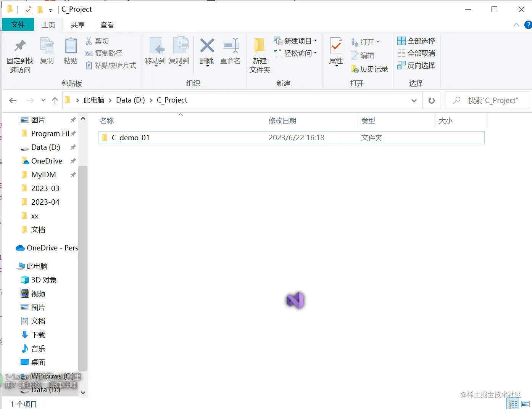Click the Paste clipboard icon

(x=71, y=46)
